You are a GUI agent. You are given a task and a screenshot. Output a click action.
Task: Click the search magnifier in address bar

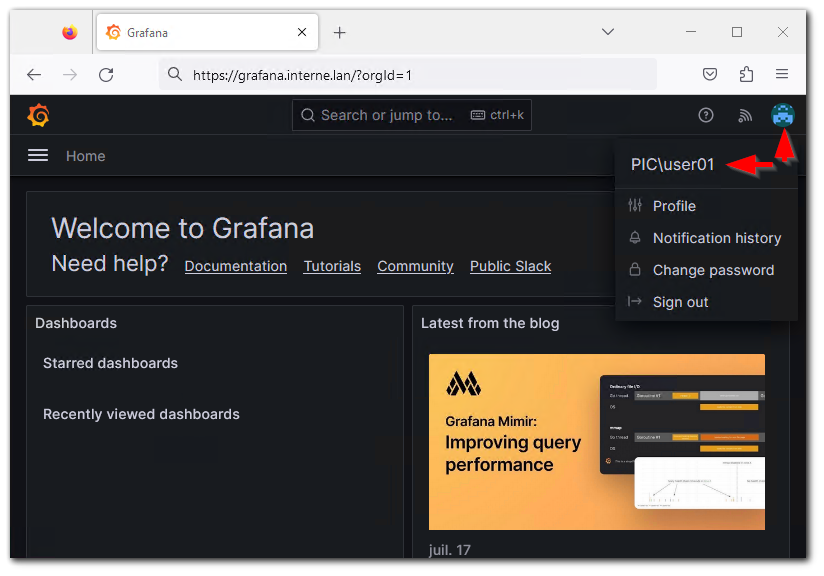point(175,75)
